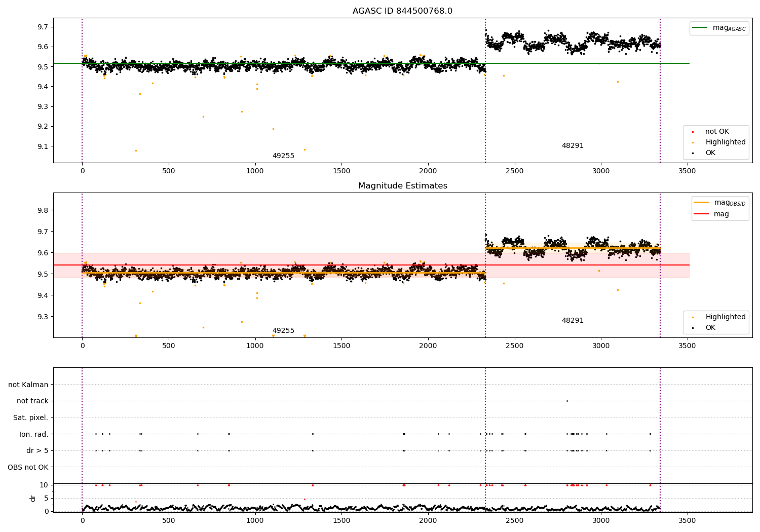Click the 'Ion. rad.' row label
The width and height of the screenshot is (760, 532).
34,434
